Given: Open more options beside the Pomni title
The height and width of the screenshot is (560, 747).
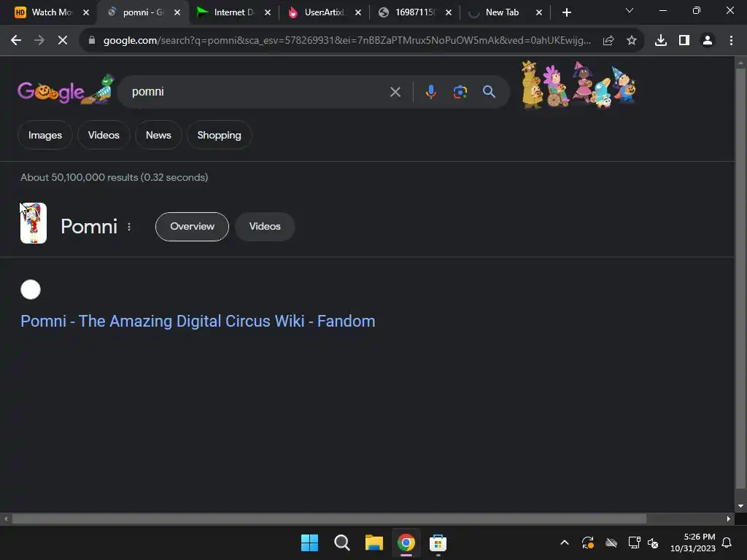Looking at the screenshot, I should click(129, 227).
